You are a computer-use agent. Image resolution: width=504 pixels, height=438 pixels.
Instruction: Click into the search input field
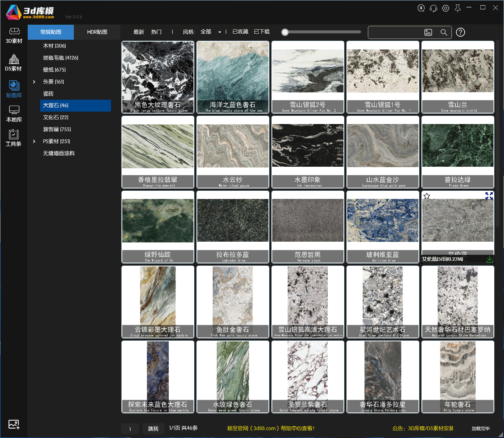[396, 33]
